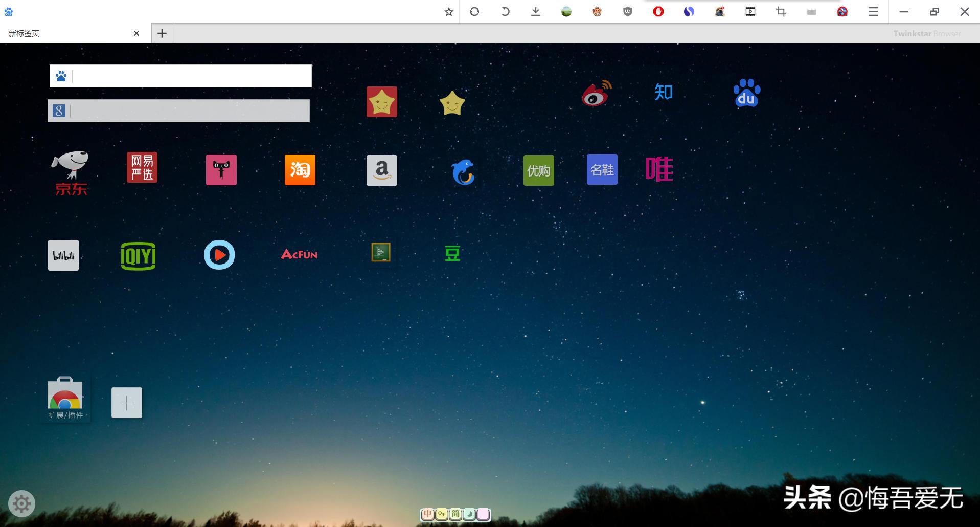Click the single curved-arrow undo icon

click(x=505, y=11)
